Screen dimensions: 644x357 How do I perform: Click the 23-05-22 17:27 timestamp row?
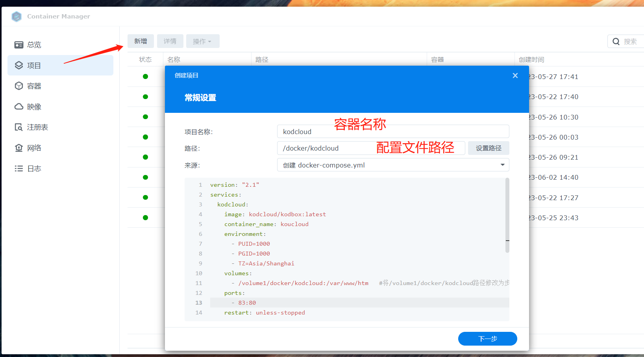click(553, 198)
